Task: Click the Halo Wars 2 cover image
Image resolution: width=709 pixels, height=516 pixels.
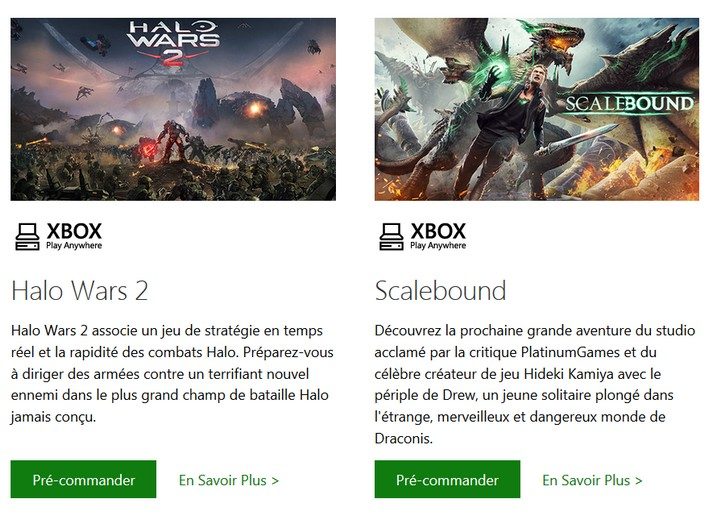Action: coord(173,109)
